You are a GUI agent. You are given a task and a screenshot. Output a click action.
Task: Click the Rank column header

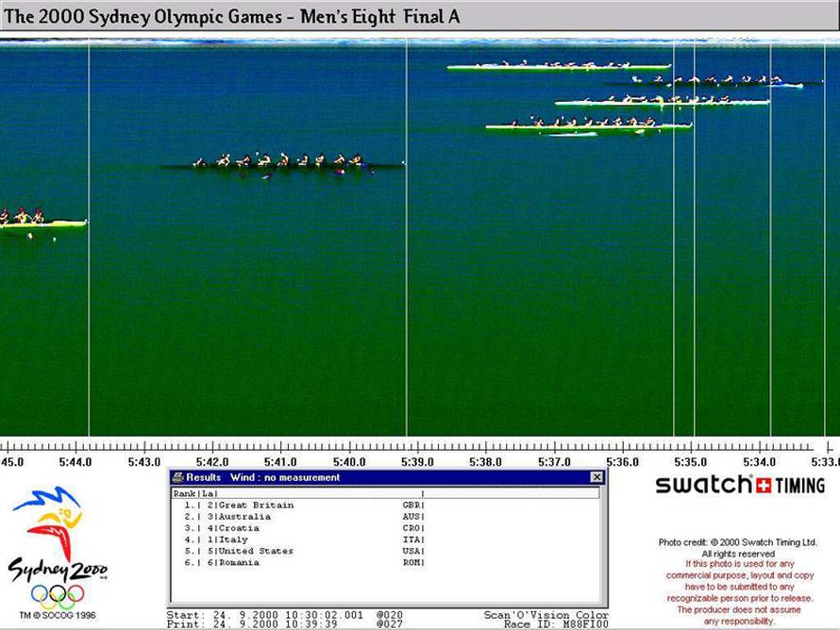point(183,493)
